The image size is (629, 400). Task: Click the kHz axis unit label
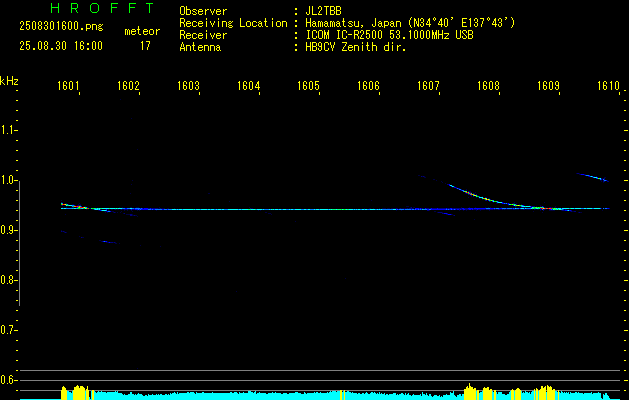point(9,81)
